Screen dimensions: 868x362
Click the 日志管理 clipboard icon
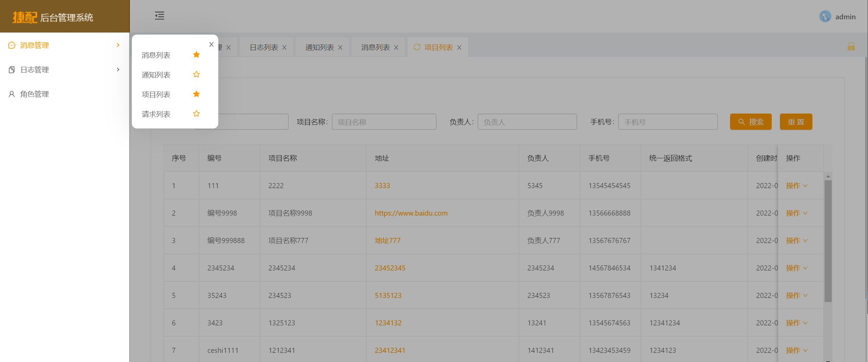[12, 69]
